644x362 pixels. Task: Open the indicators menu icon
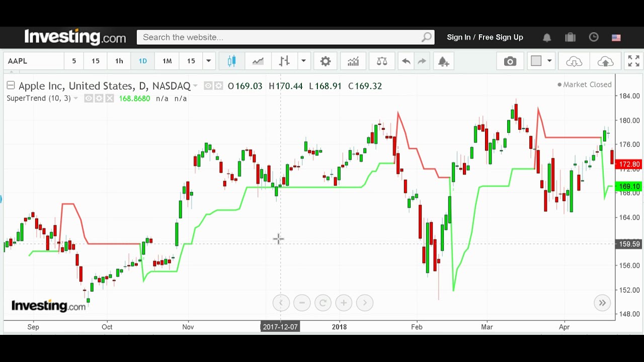point(353,61)
